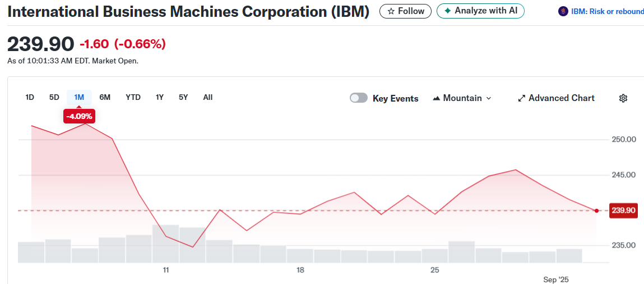Image resolution: width=644 pixels, height=284 pixels.
Task: Switch chart to 6M range
Action: pos(105,98)
